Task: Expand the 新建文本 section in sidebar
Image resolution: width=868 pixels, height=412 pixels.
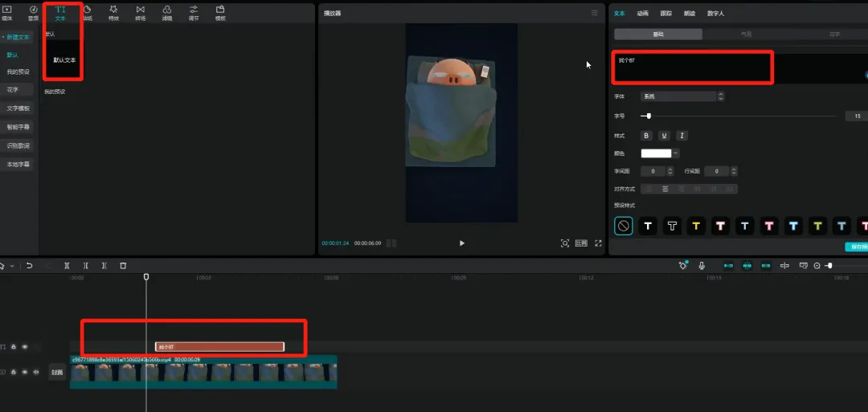Action: tap(18, 38)
